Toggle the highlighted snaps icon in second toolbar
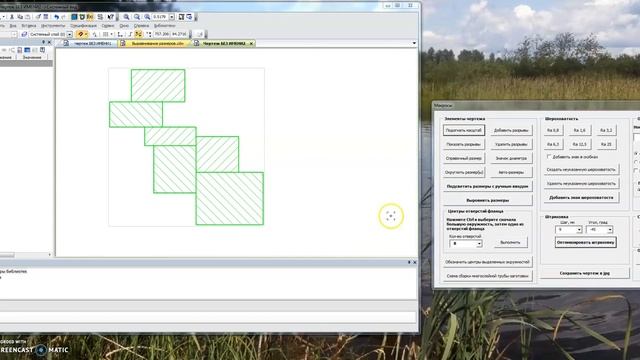640x360 pixels. [x=80, y=34]
